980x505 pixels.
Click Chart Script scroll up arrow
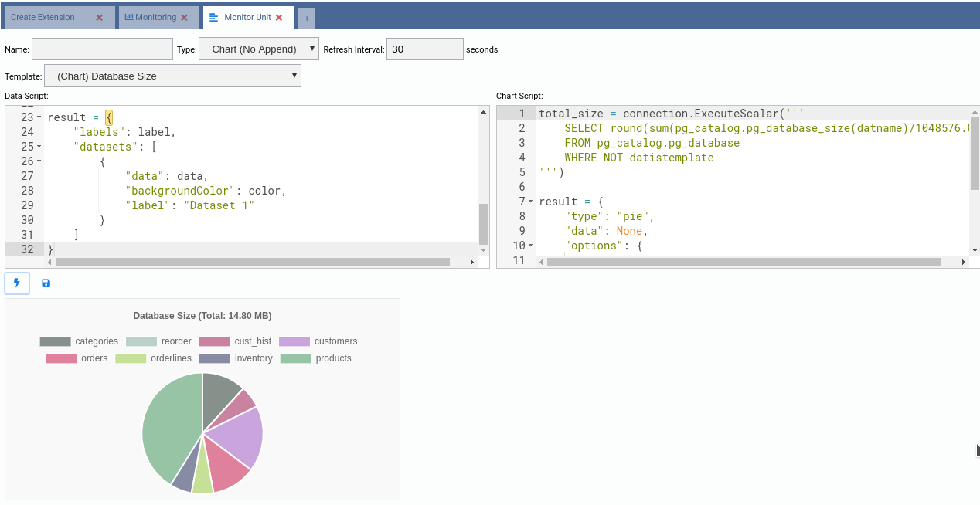tap(975, 111)
